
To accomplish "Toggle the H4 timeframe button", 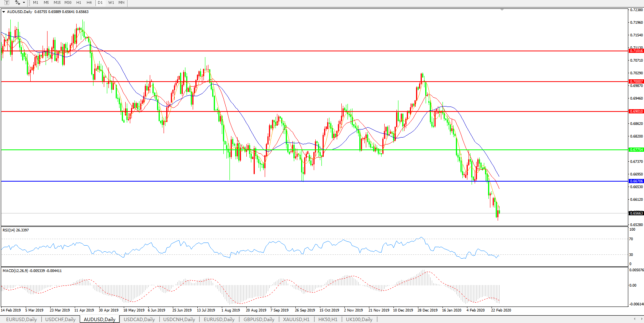I will click(89, 3).
